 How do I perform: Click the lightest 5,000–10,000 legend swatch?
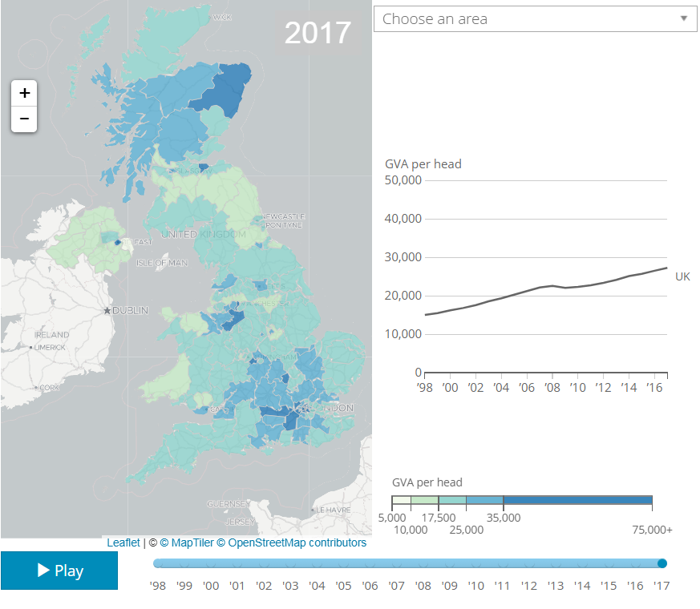tap(401, 501)
